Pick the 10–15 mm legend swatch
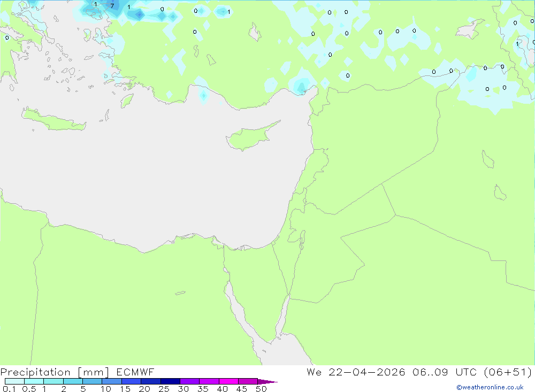This screenshot has width=535, height=392. 112,381
